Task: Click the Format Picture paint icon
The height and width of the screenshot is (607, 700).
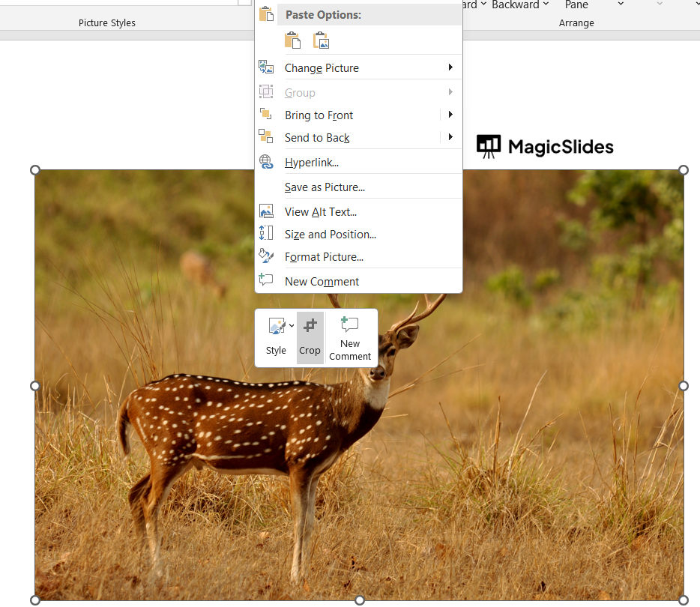Action: pyautogui.click(x=266, y=256)
